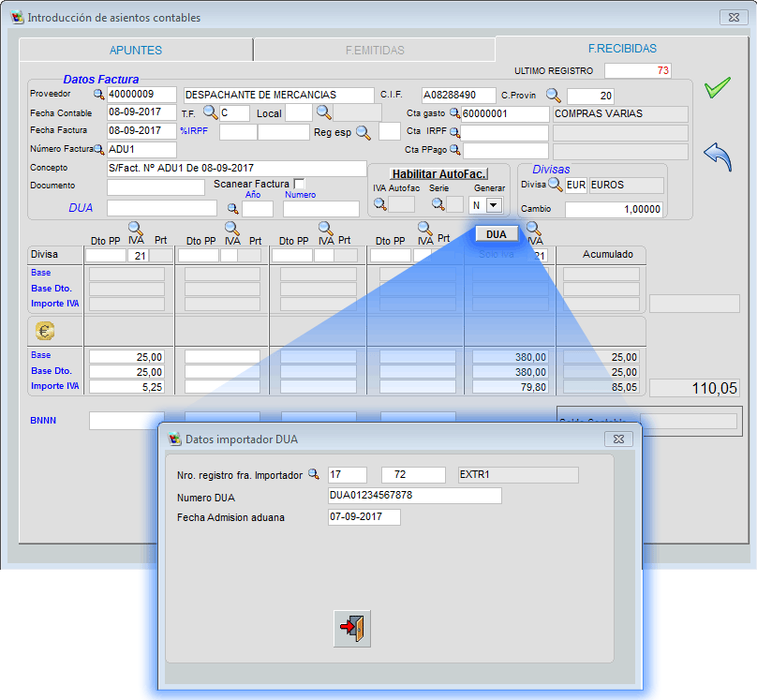757x700 pixels.
Task: Switch to the APUNTES tab
Action: (136, 51)
